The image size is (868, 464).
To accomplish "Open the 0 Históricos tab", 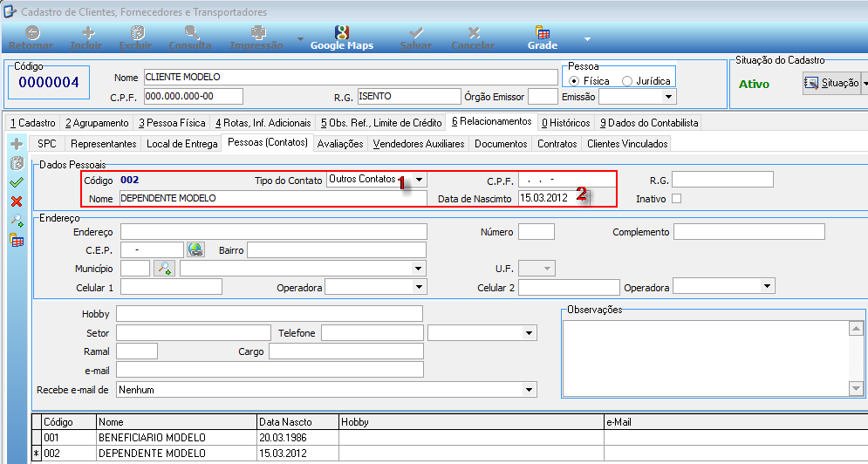I will coord(566,122).
